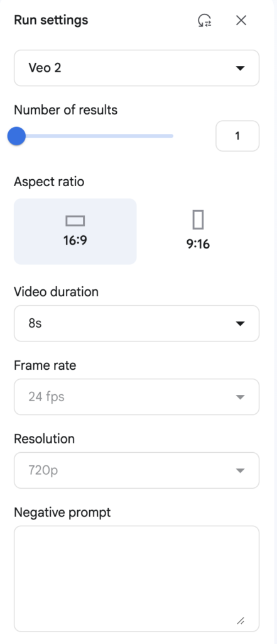Click the Veo 2 dropdown arrow

240,68
